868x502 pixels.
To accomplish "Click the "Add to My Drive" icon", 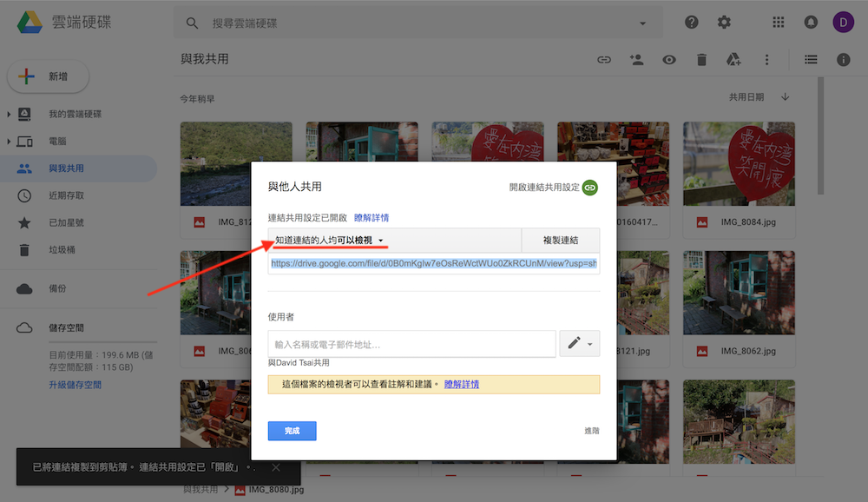I will (x=733, y=59).
